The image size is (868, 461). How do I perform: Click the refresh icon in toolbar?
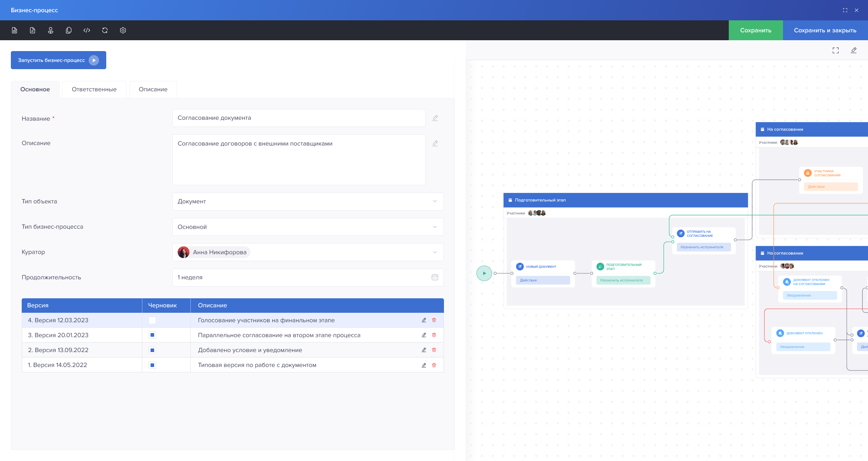105,30
